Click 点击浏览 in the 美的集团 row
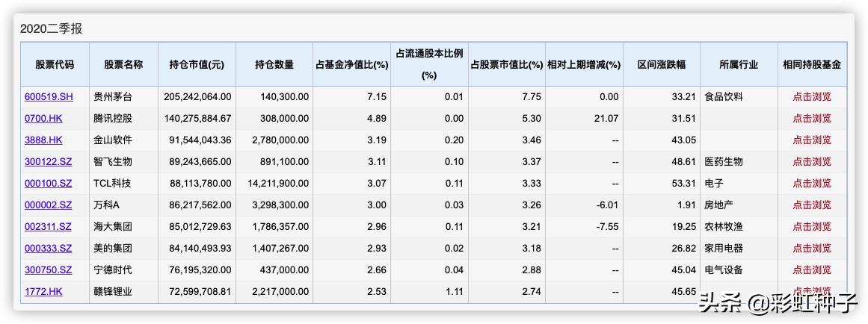868x324 pixels. pos(811,248)
